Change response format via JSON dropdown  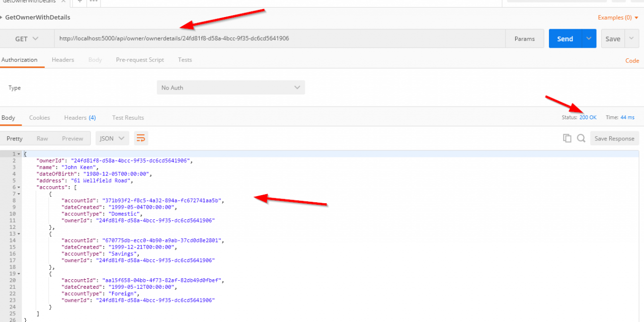tap(112, 138)
